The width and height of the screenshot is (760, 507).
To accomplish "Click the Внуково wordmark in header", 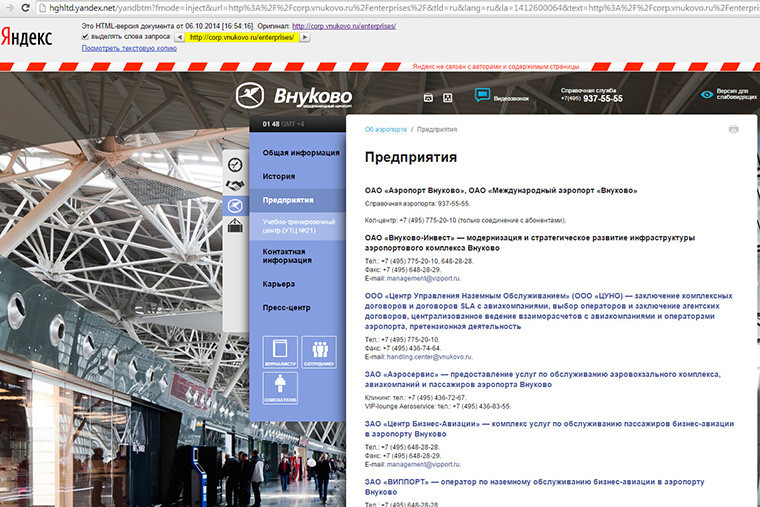I will pos(313,96).
